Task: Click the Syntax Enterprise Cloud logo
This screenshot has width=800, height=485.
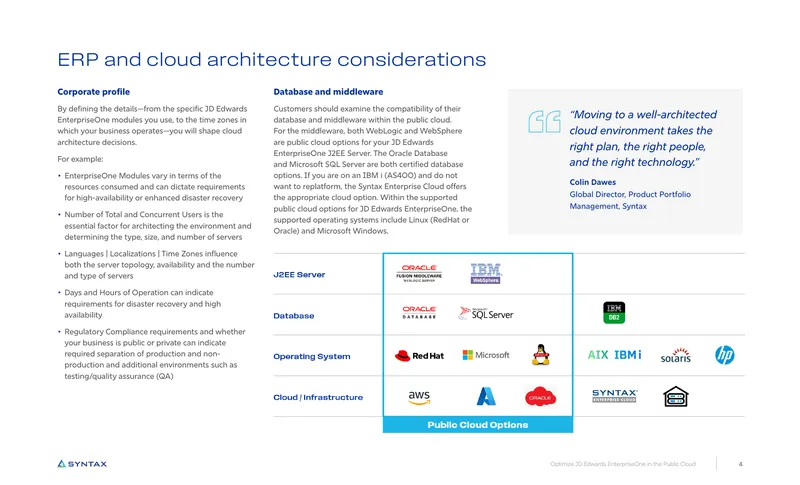Action: coord(614,396)
